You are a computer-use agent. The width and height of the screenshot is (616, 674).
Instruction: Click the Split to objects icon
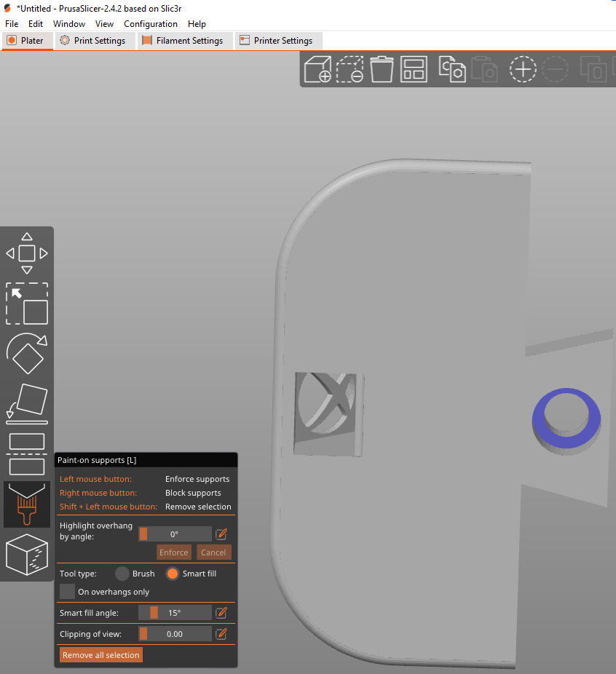pyautogui.click(x=593, y=68)
